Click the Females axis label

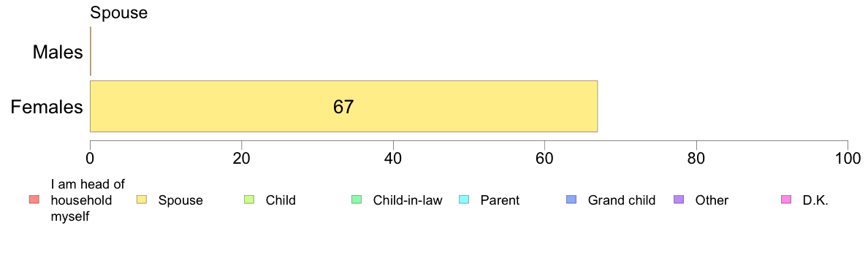(47, 107)
